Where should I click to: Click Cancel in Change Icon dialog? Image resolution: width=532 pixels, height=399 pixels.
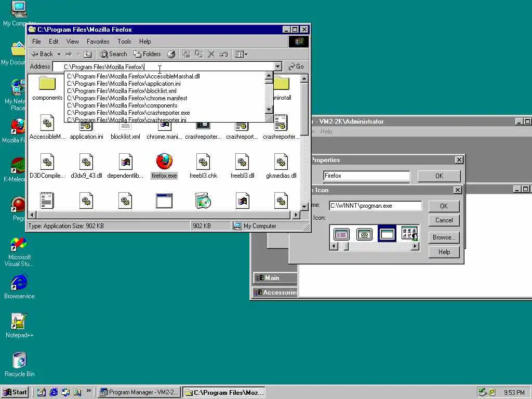444,220
